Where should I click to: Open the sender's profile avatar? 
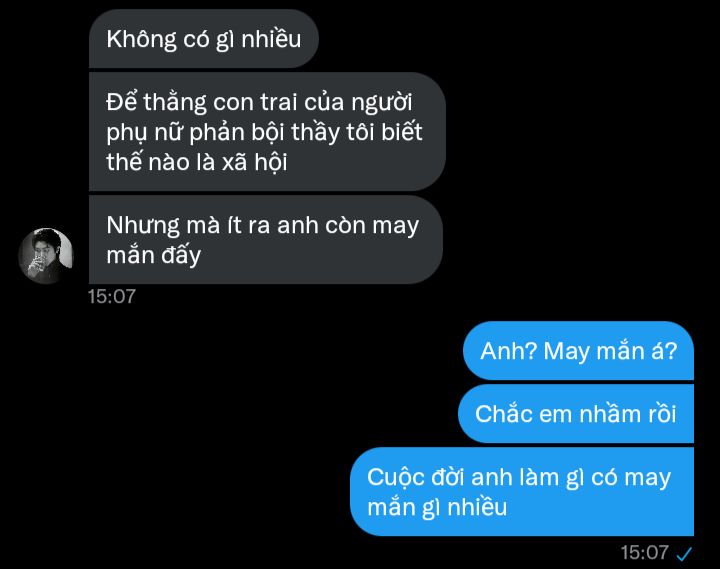(45, 256)
